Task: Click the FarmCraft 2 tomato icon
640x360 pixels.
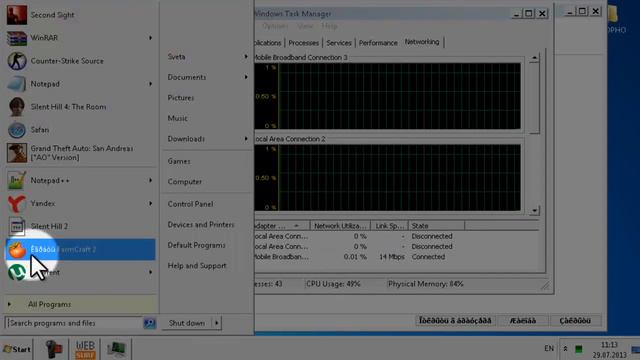Action: [x=17, y=249]
